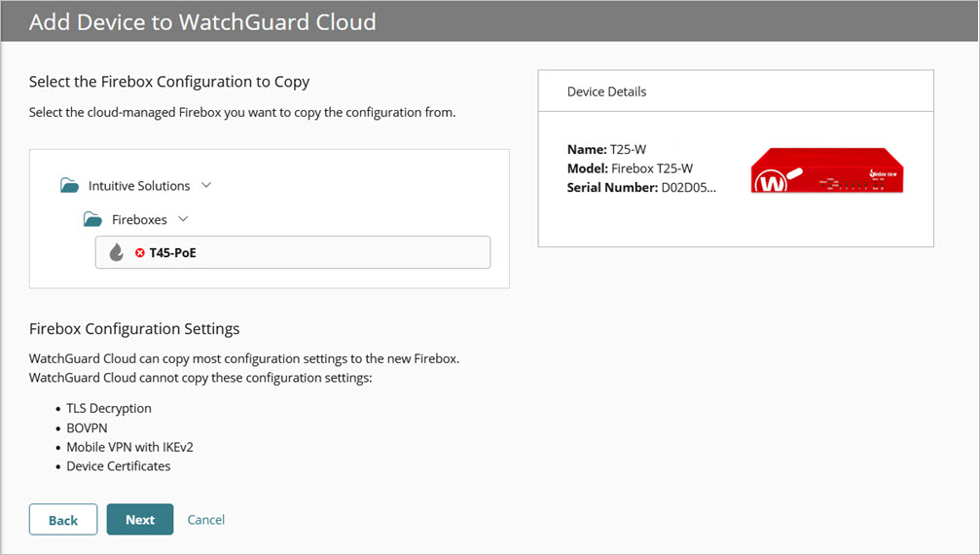The height and width of the screenshot is (555, 980).
Task: Click the Serial Number D02D05... value
Action: [688, 188]
